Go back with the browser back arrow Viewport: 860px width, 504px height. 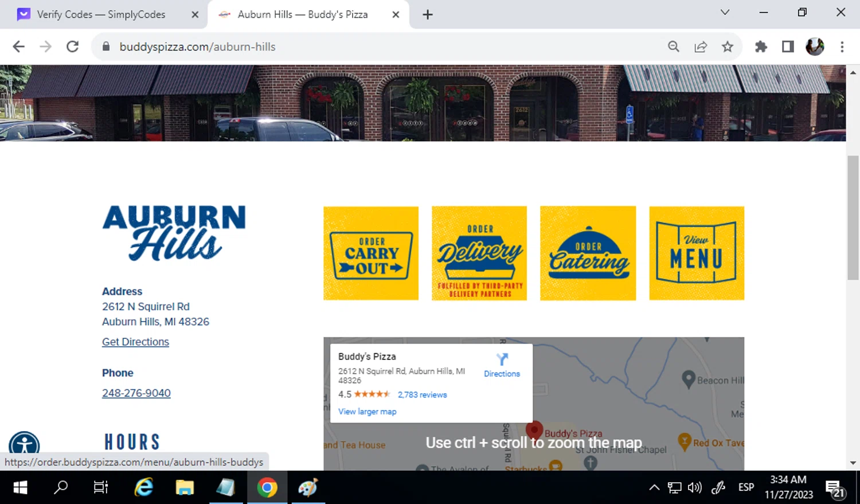pyautogui.click(x=18, y=46)
